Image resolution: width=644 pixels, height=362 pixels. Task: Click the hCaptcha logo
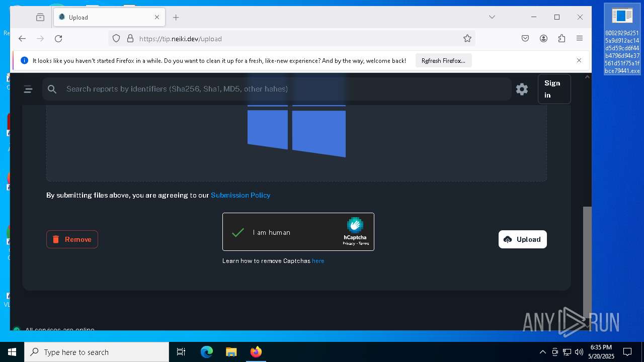coord(355,225)
